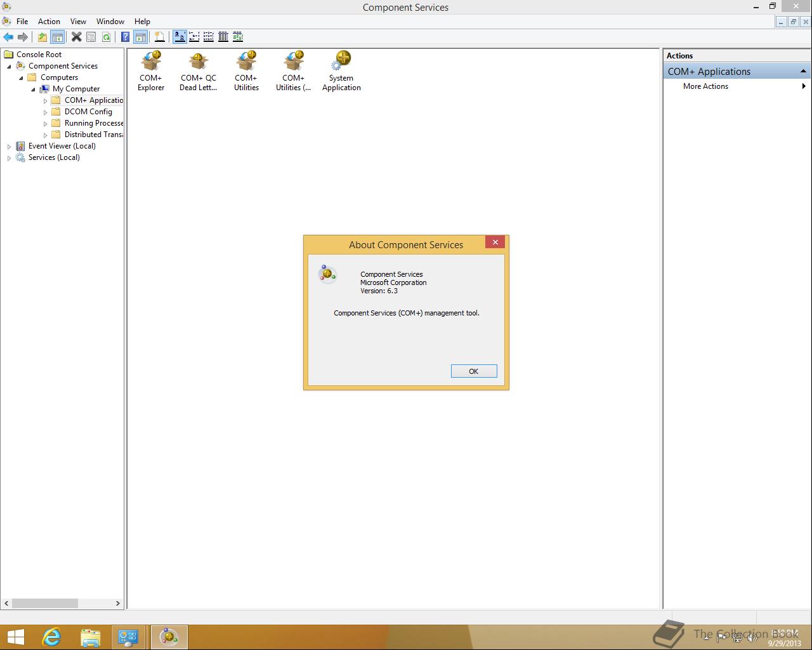Refresh the view with the green arrow
Screen dimensions: 812x650
point(106,37)
